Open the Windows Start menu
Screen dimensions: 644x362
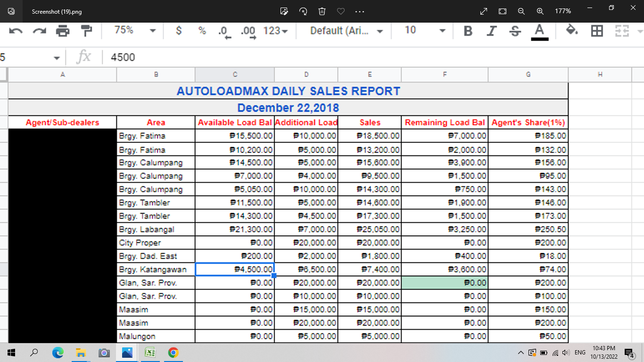pos(11,353)
